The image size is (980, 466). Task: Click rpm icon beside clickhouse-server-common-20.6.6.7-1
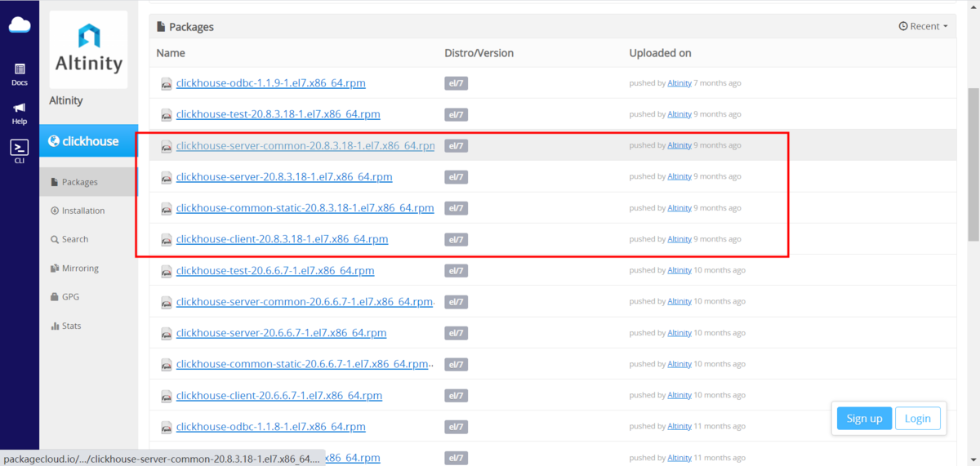pos(167,302)
